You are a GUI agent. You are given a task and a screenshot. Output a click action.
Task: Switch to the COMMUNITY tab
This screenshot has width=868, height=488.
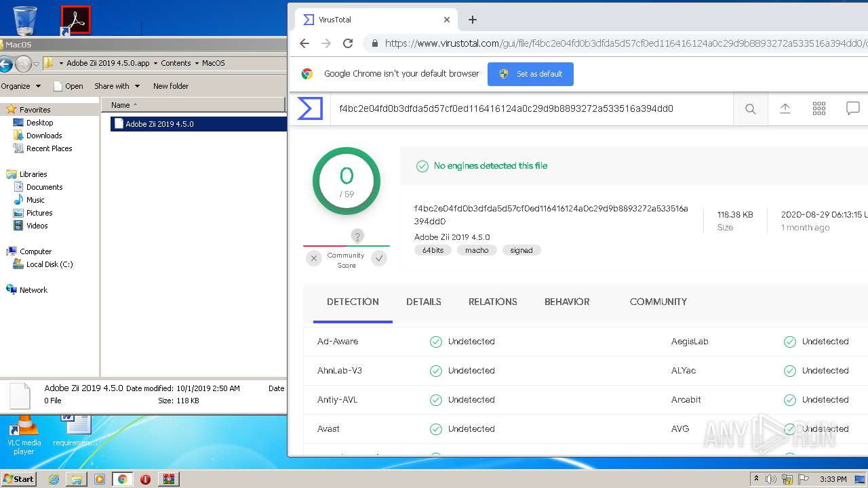click(658, 302)
